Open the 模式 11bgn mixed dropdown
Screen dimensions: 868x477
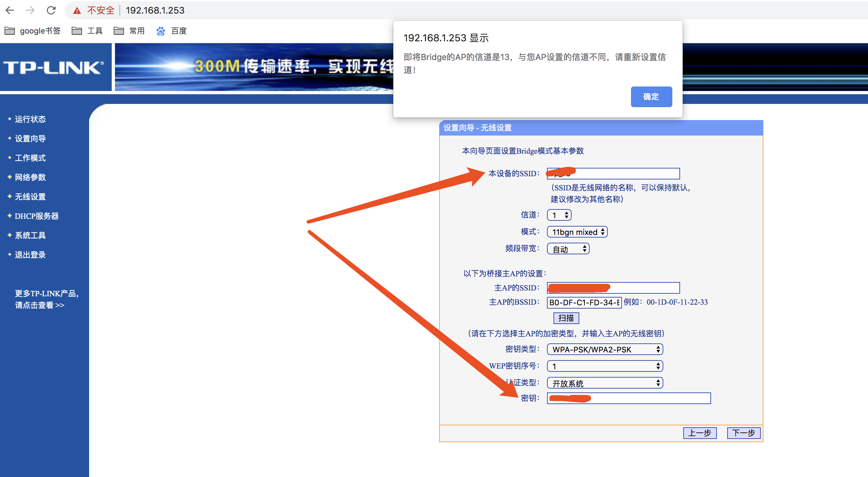(x=577, y=232)
